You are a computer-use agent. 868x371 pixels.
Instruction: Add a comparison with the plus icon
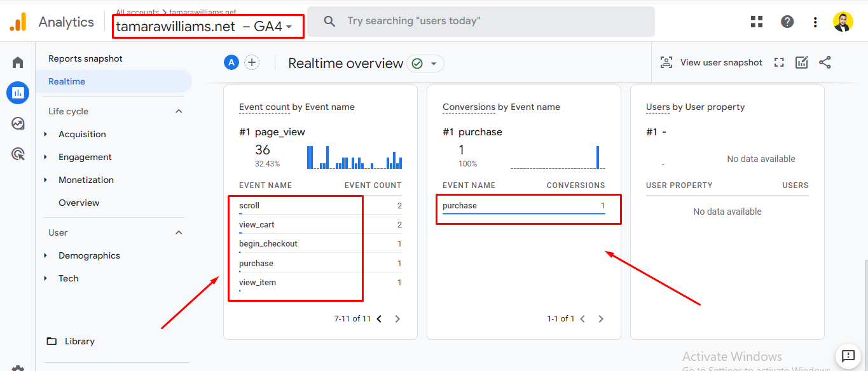point(252,62)
